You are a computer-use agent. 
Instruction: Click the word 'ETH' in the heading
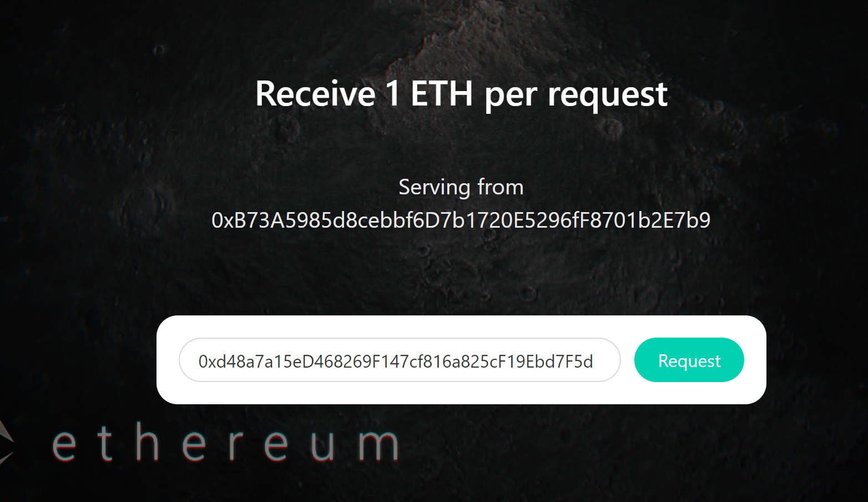coord(441,93)
